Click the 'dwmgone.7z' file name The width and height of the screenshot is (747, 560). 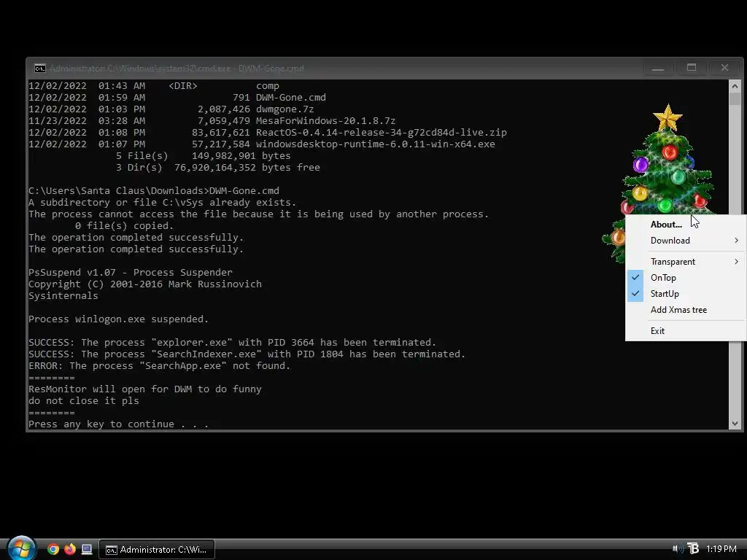point(285,109)
